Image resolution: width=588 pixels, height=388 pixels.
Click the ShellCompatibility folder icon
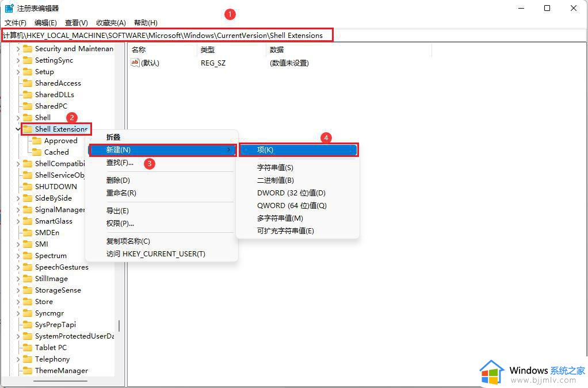point(28,164)
